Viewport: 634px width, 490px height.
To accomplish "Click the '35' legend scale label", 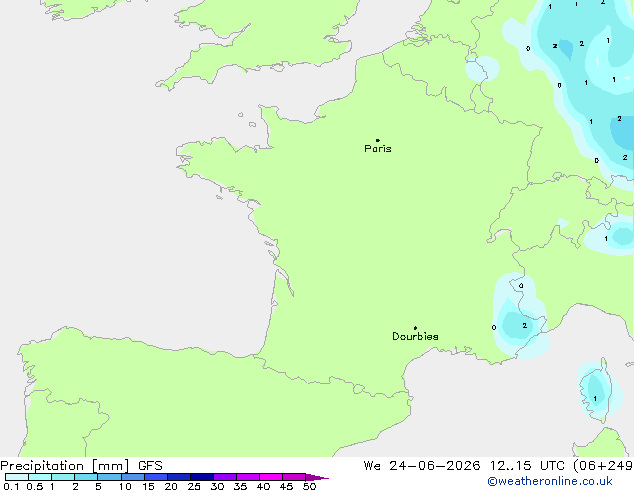I will 240,486.
